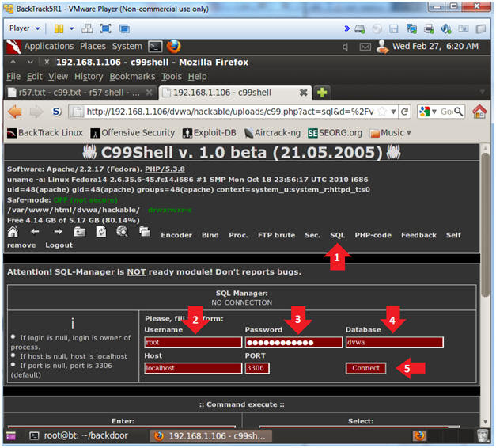Open the Offensive Security bookmark
The image size is (496, 448).
pos(133,133)
